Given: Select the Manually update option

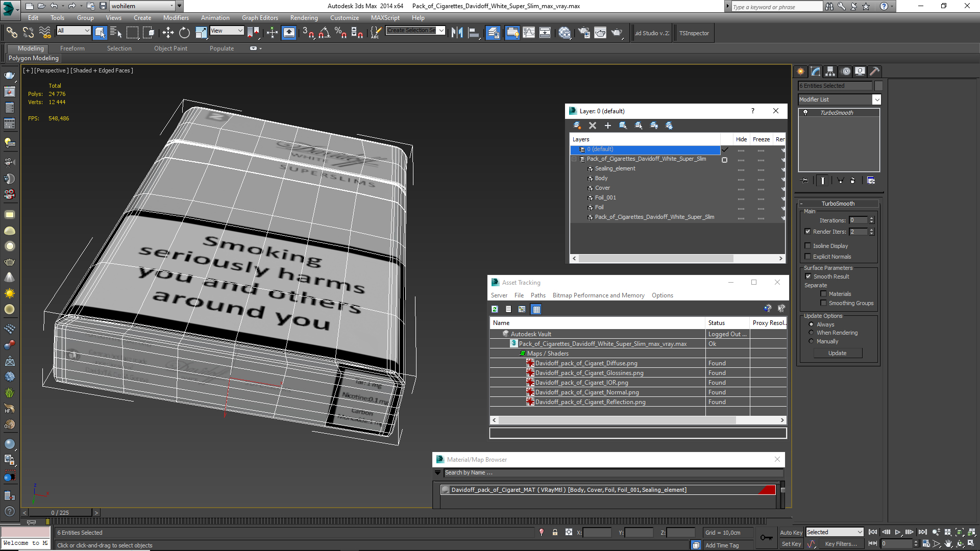Looking at the screenshot, I should pos(811,341).
